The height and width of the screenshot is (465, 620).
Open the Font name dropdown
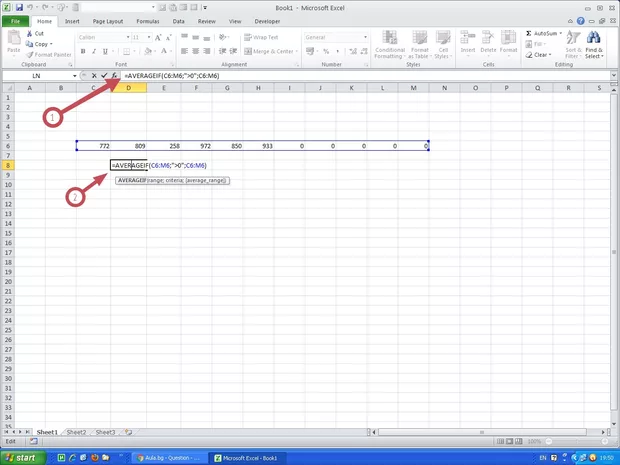click(x=128, y=37)
